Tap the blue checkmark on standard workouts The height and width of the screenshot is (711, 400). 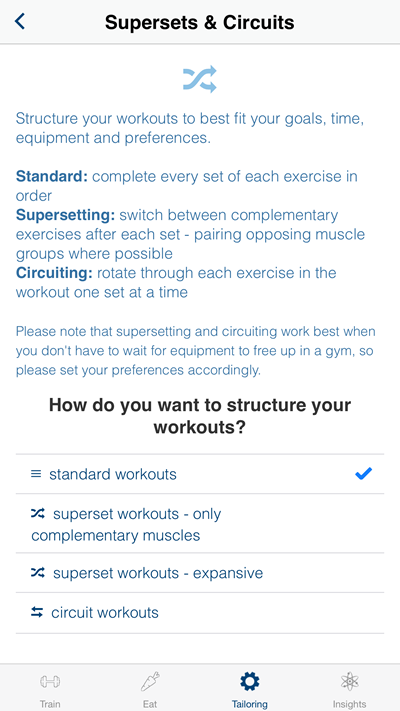pyautogui.click(x=364, y=474)
